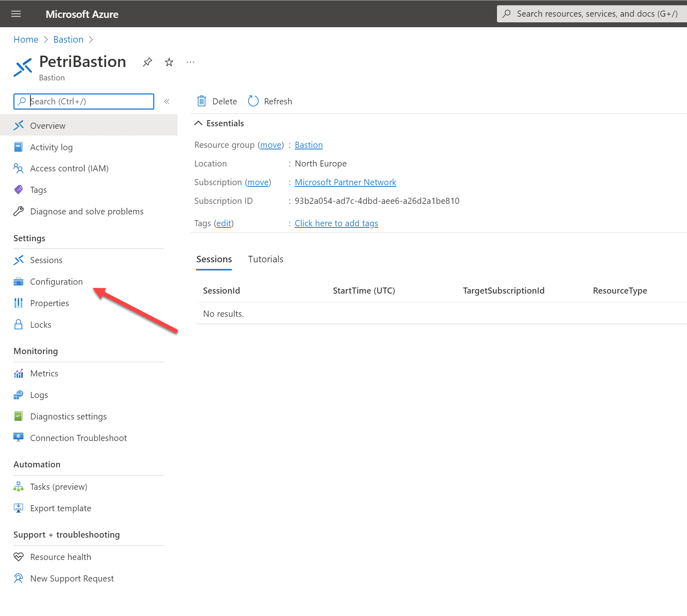Launch Connection Troubleshoot
Image resolution: width=687 pixels, height=616 pixels.
tap(78, 438)
